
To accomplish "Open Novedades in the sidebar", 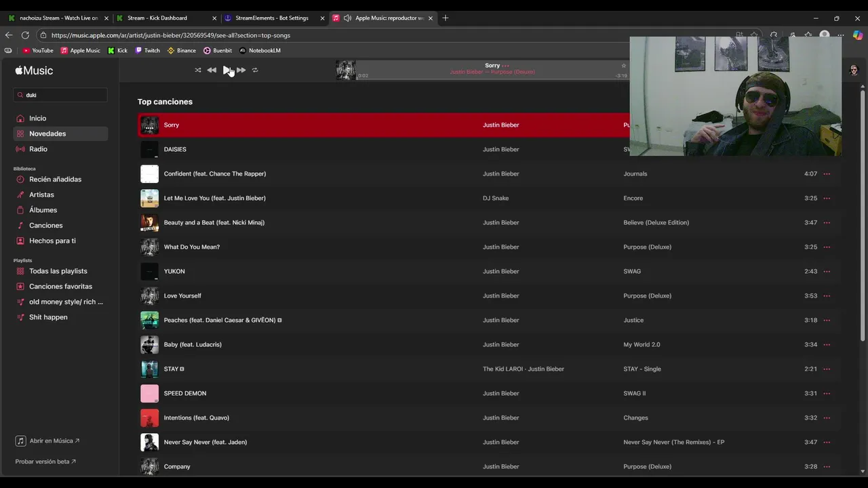I will coord(60,134).
